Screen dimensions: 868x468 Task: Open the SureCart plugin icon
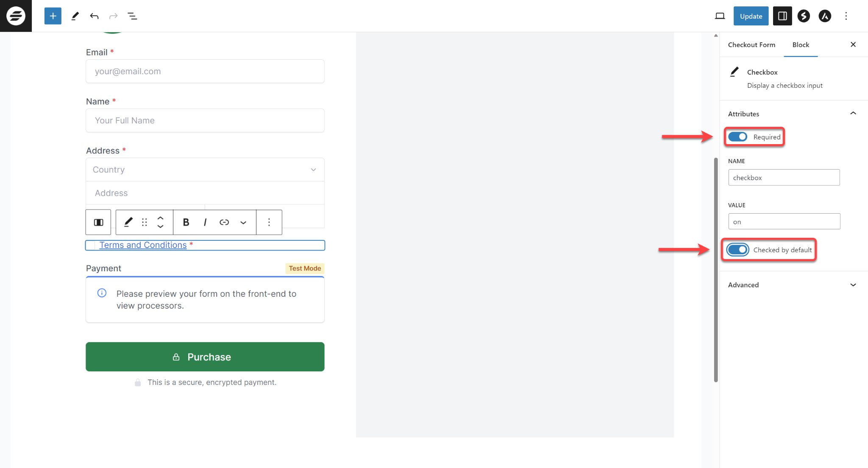tap(804, 16)
